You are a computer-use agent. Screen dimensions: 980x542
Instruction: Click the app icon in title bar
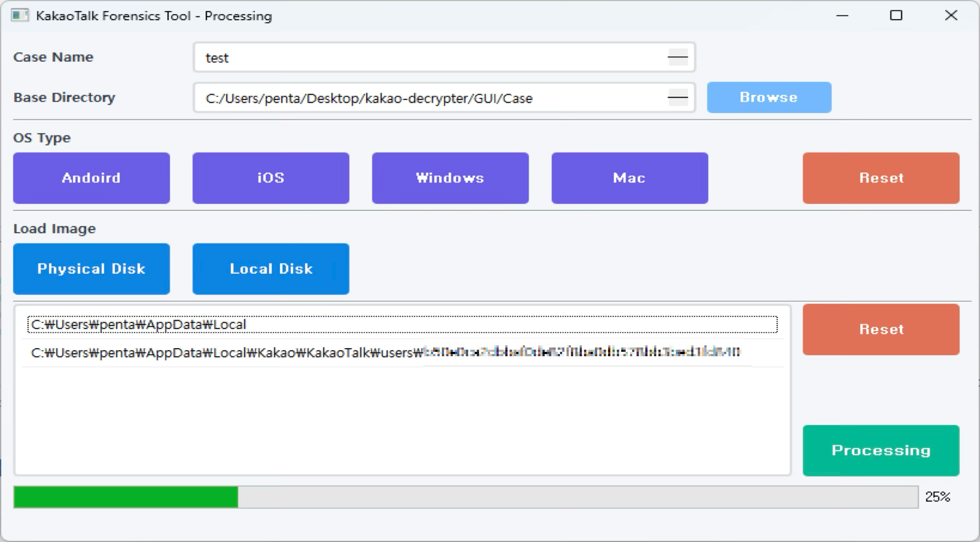coord(20,15)
